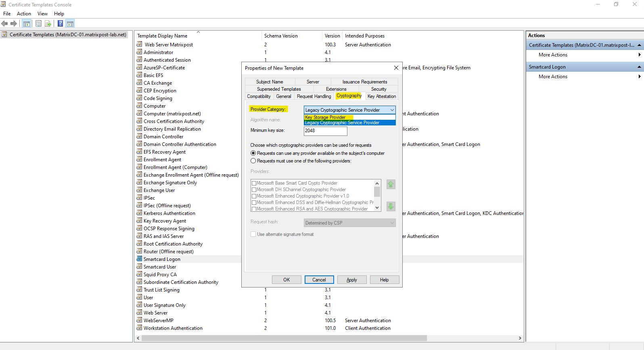Click the EFS Recovery Agent template icon

coord(139,152)
